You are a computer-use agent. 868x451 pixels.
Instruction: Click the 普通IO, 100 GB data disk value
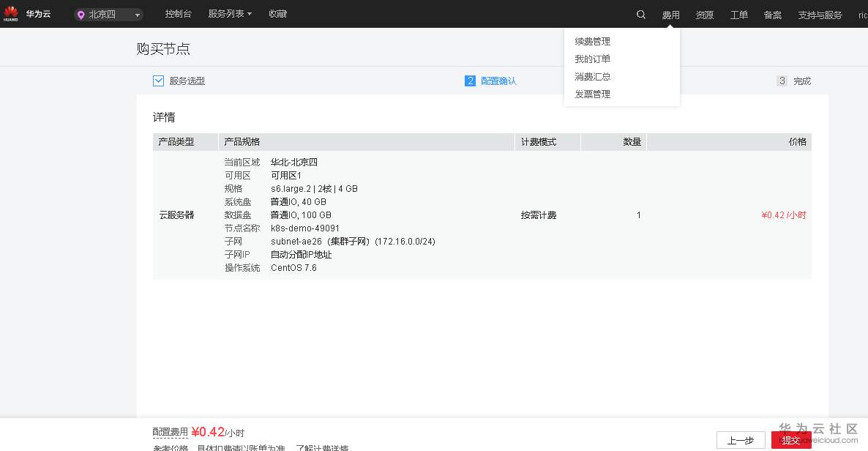pyautogui.click(x=301, y=215)
